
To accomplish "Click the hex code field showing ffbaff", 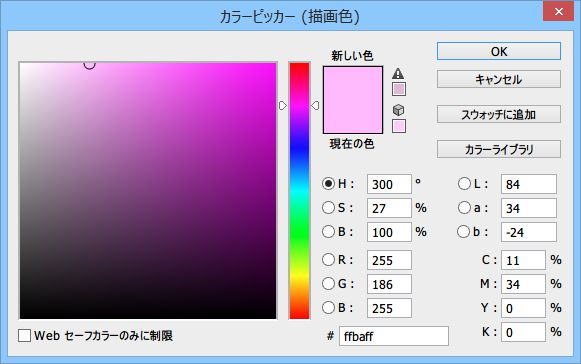I will point(394,336).
